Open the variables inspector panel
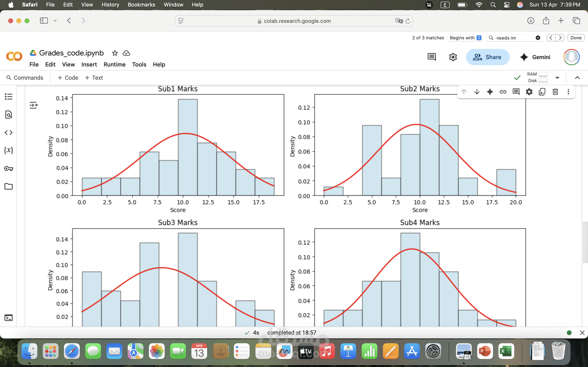 click(x=9, y=150)
